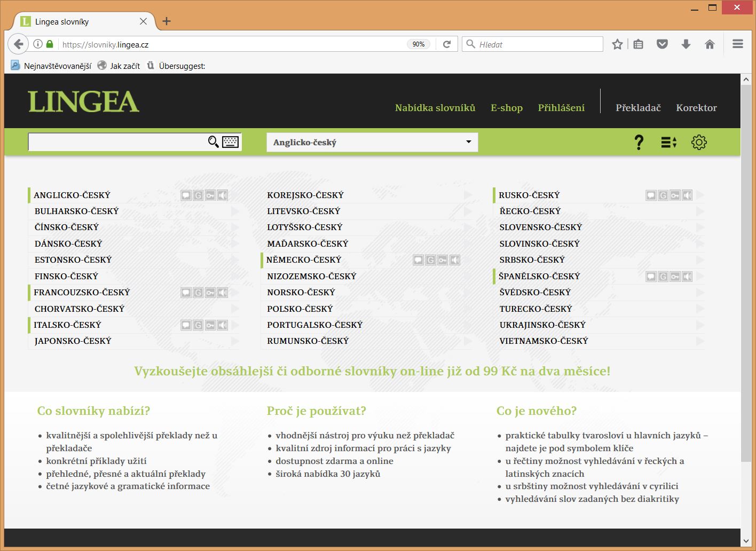Click the URL address bar

[x=232, y=44]
